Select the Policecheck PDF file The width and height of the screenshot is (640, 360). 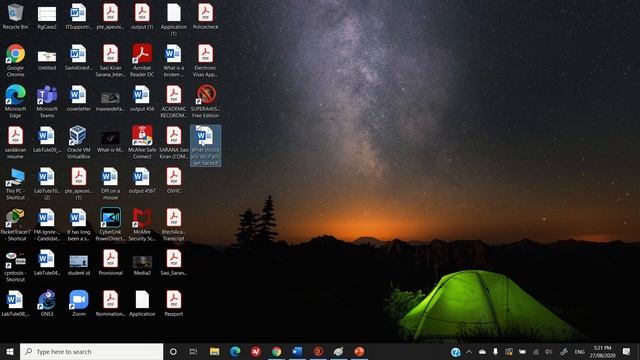[x=205, y=17]
